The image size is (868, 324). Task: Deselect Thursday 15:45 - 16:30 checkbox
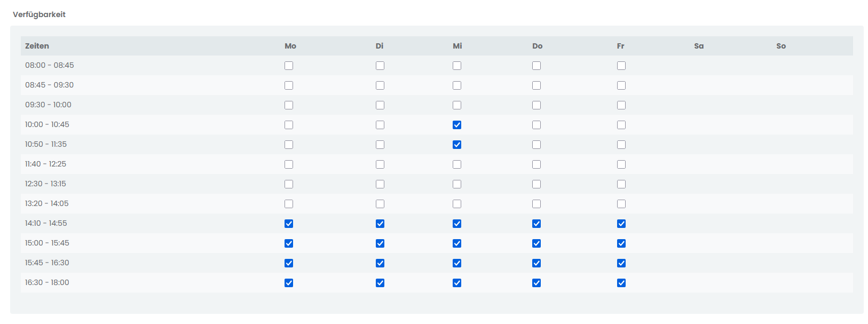tap(536, 263)
